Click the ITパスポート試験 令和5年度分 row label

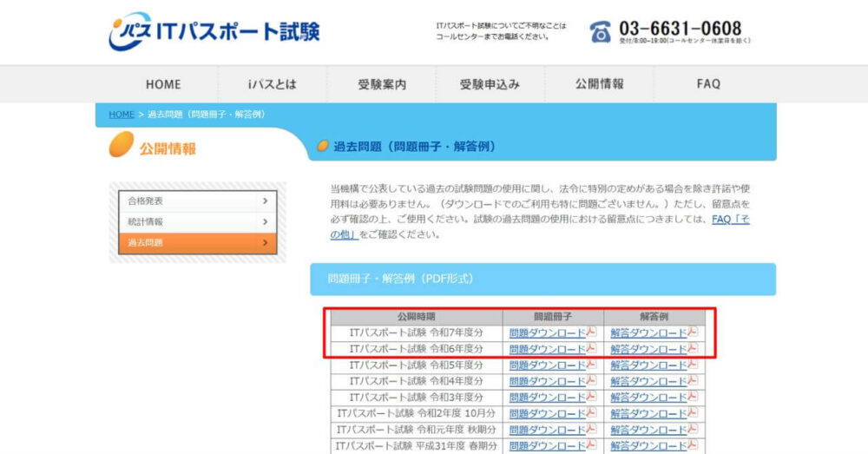(417, 365)
